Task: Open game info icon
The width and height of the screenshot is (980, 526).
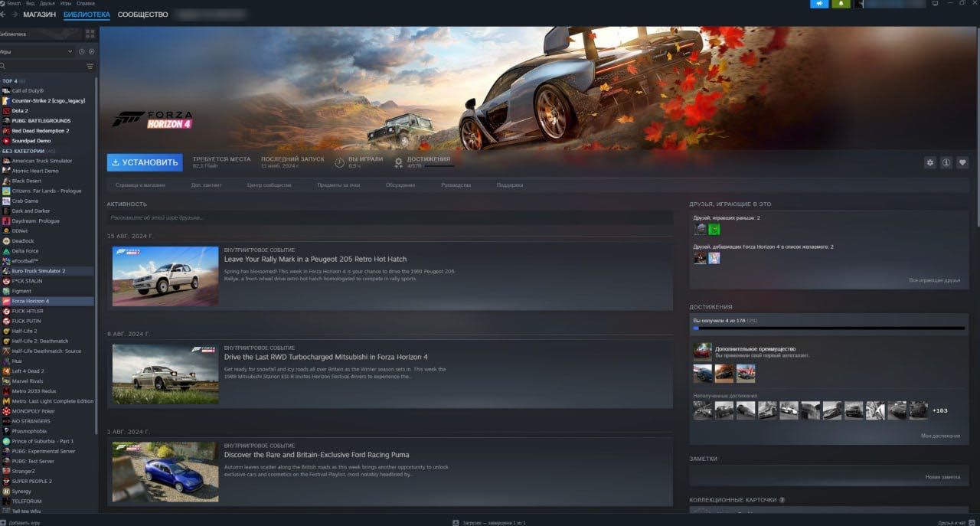Action: click(x=946, y=162)
